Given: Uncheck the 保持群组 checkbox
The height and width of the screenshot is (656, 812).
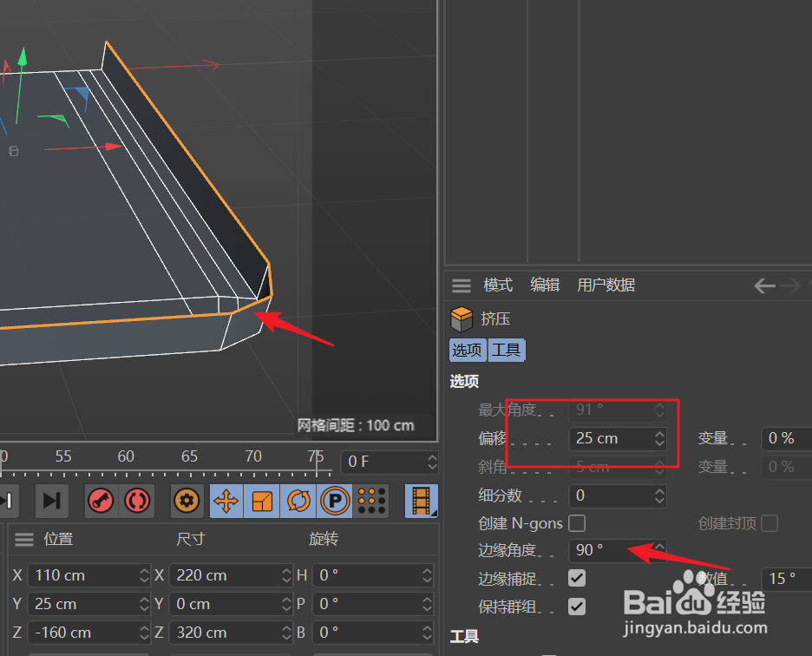Looking at the screenshot, I should click(577, 607).
